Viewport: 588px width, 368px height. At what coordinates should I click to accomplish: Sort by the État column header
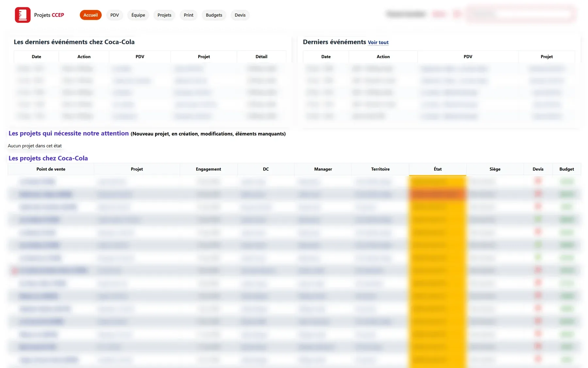(x=438, y=169)
